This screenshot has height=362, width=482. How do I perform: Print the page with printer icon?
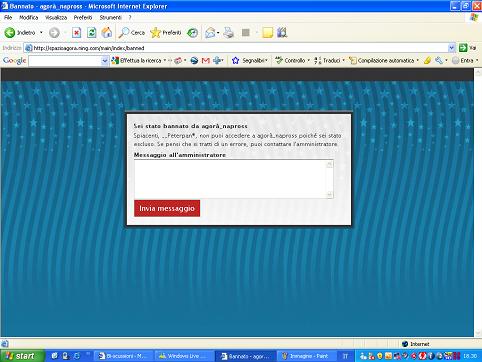(x=229, y=33)
